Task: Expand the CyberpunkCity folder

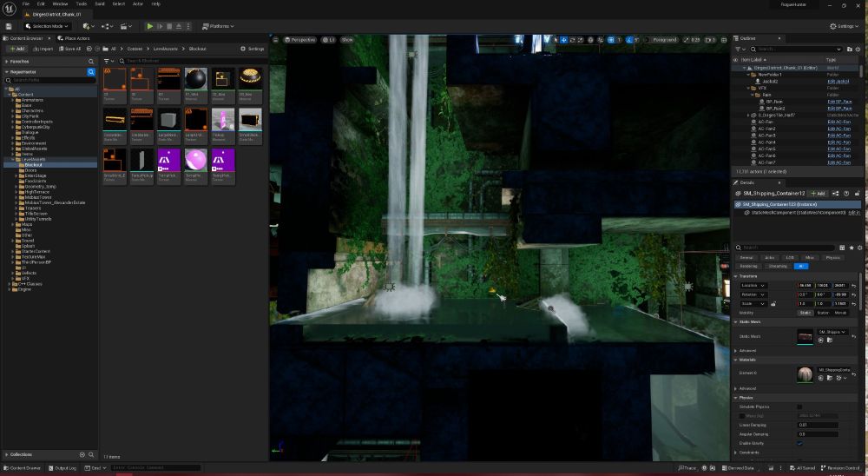Action: (13, 127)
